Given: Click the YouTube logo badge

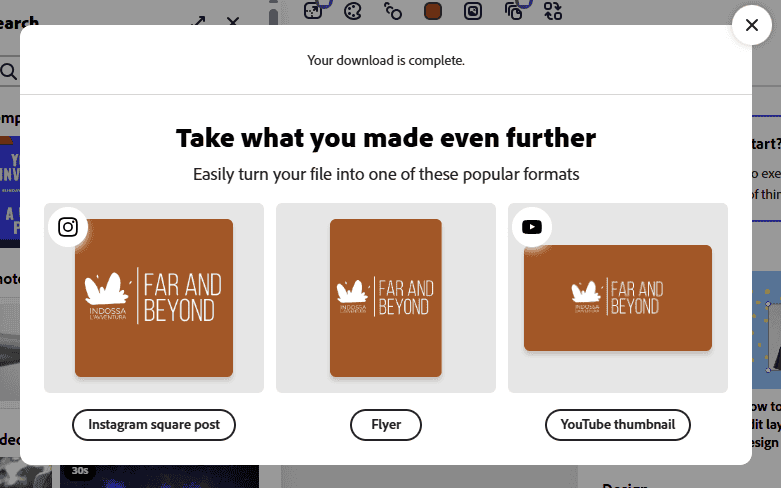Looking at the screenshot, I should [532, 227].
